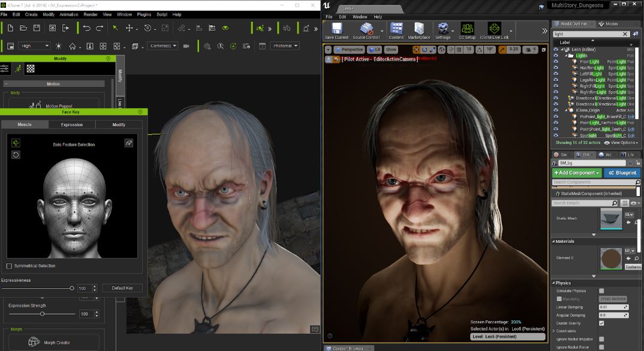The image size is (644, 351).
Task: Click the Home view icon in iClone
Action: (73, 46)
